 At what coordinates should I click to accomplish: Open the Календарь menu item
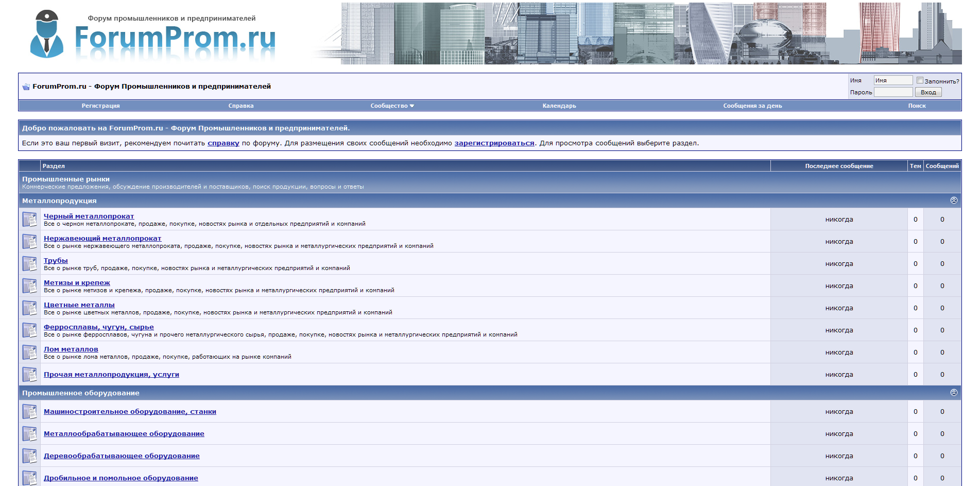click(x=559, y=105)
